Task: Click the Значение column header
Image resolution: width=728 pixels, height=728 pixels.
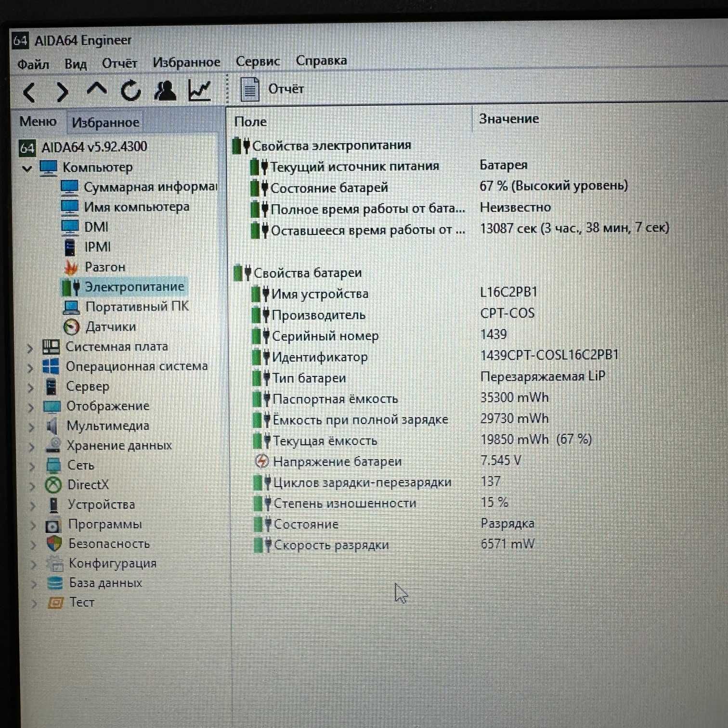Action: click(x=509, y=119)
